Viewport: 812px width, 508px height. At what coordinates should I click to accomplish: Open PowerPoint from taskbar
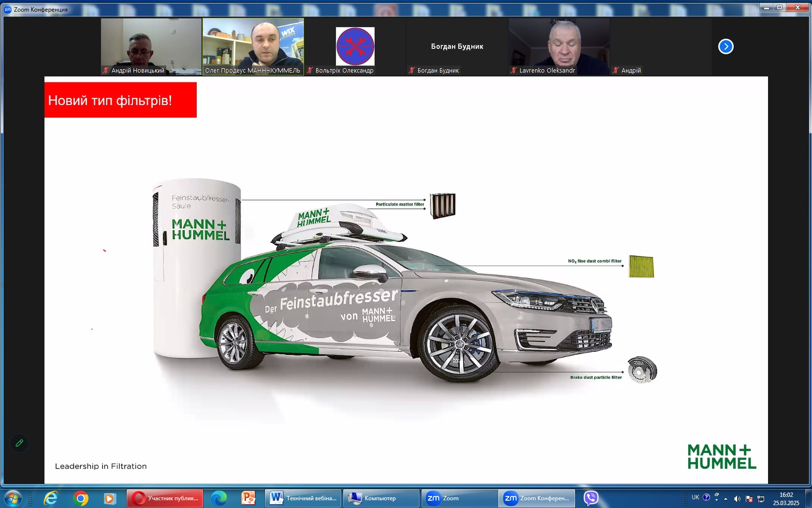point(248,498)
